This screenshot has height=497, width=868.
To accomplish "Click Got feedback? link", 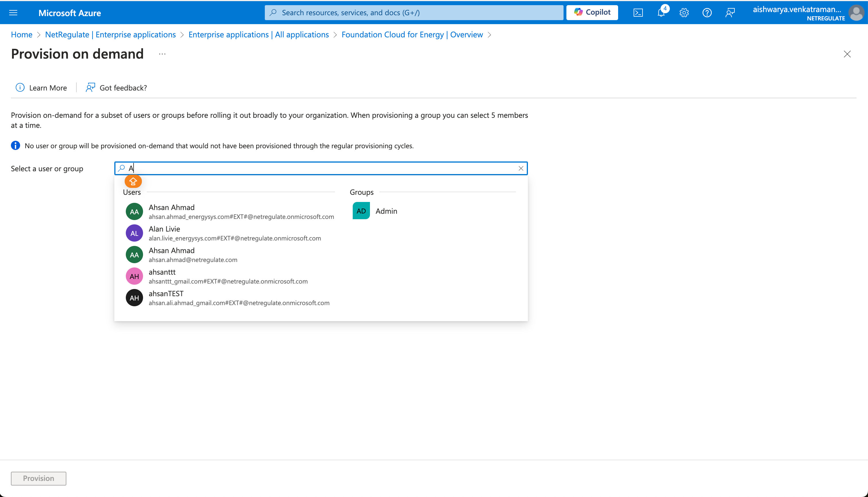I will [x=116, y=88].
